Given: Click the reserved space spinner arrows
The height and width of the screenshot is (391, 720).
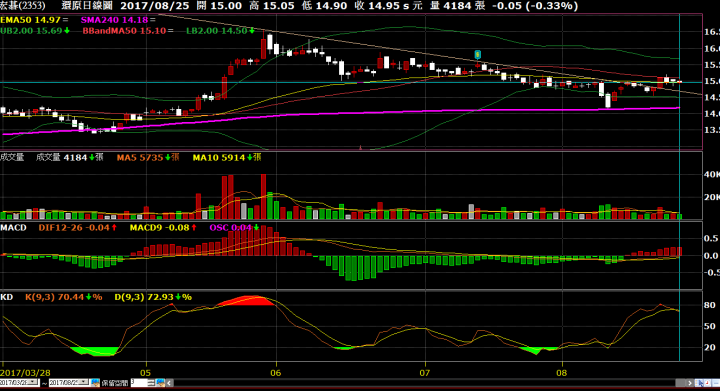Looking at the screenshot, I should click(151, 382).
